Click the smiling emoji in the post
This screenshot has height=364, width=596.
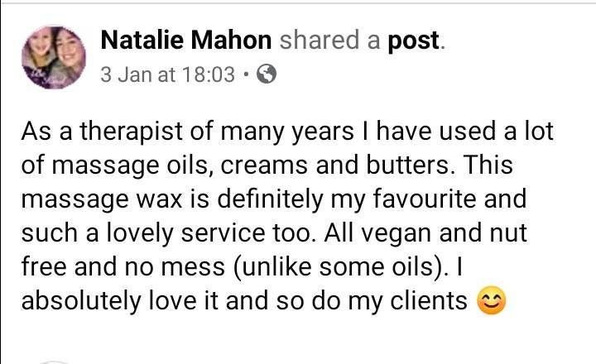pos(491,300)
